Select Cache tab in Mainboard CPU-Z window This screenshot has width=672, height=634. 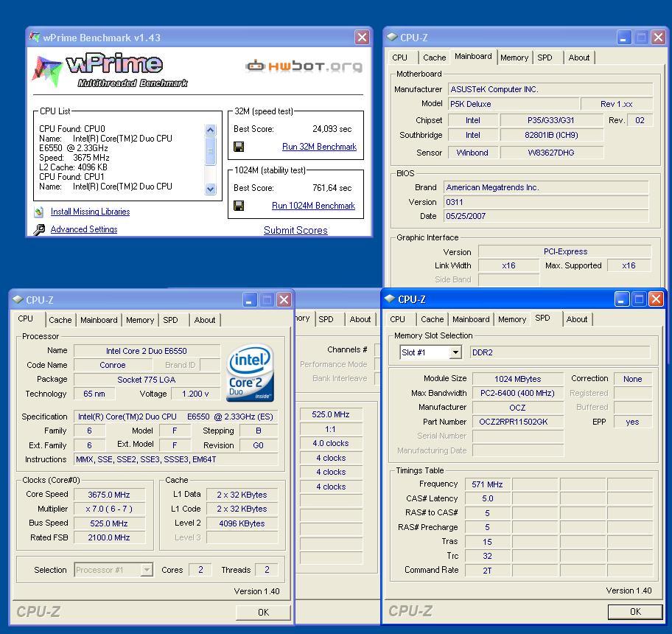coord(434,58)
